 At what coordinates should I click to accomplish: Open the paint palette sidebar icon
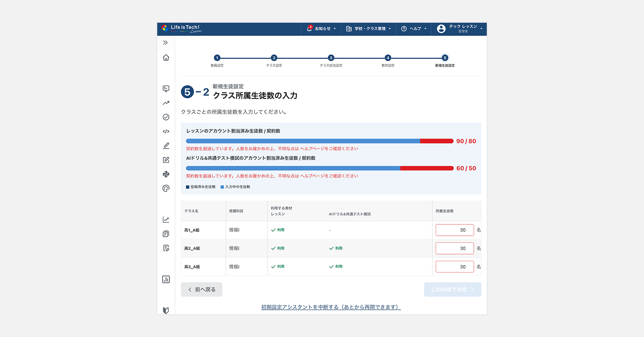(166, 188)
